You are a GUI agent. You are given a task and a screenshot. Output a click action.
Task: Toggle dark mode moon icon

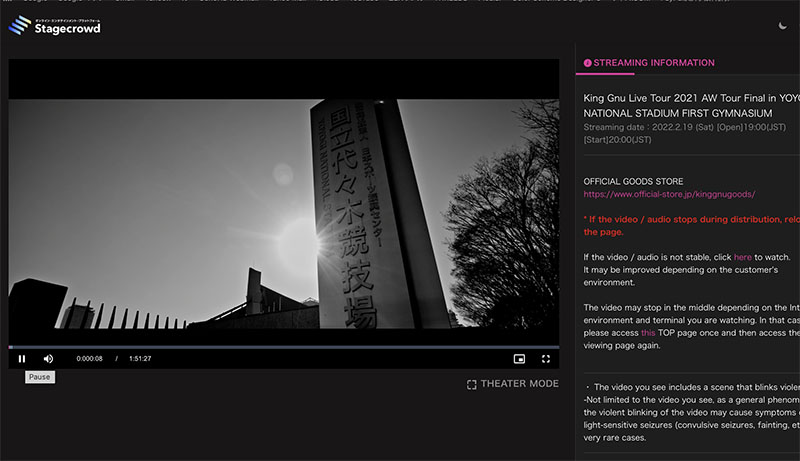[782, 25]
